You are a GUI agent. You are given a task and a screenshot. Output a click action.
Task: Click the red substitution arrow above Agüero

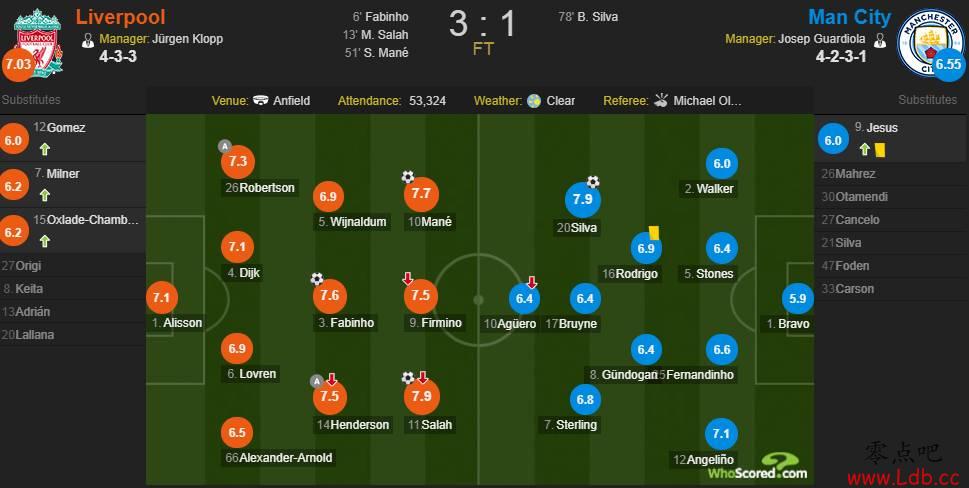[532, 282]
